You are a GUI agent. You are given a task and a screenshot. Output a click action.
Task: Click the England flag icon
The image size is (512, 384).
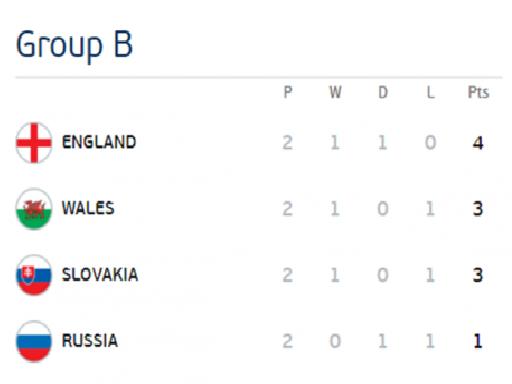click(x=34, y=143)
